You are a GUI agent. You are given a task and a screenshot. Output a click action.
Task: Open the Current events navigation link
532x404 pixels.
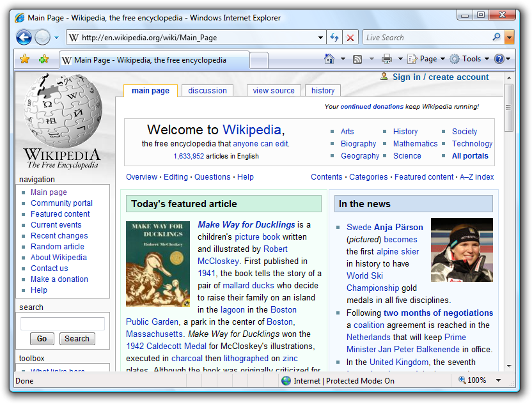pos(56,225)
